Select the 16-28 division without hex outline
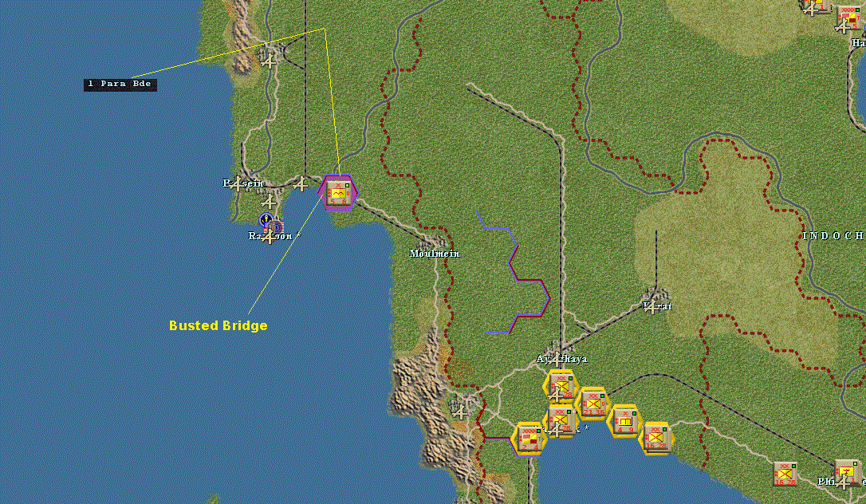866x504 pixels. coord(784,474)
